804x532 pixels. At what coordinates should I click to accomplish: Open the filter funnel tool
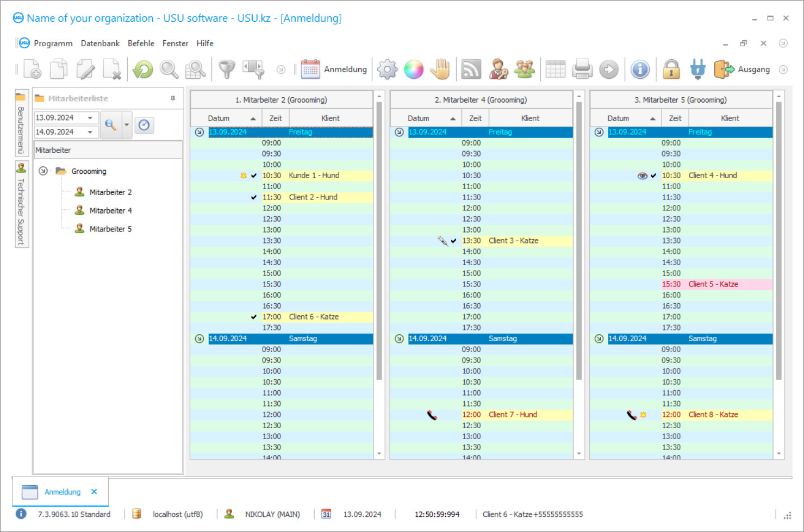tap(227, 69)
